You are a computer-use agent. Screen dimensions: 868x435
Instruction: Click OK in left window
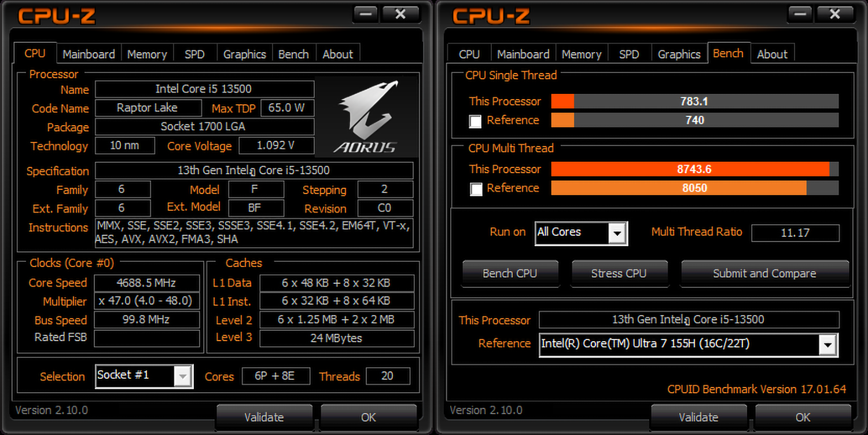point(368,417)
